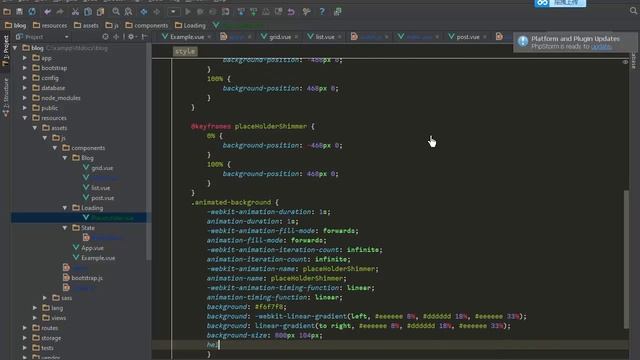Click the update link in the notification

tap(601, 47)
